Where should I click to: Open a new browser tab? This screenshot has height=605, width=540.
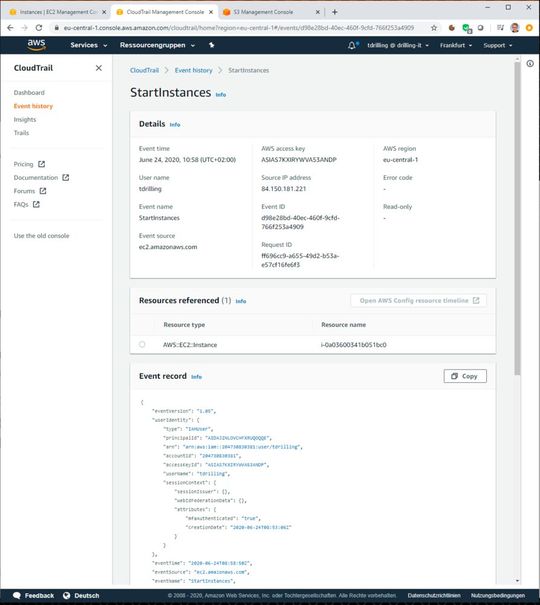tap(334, 12)
